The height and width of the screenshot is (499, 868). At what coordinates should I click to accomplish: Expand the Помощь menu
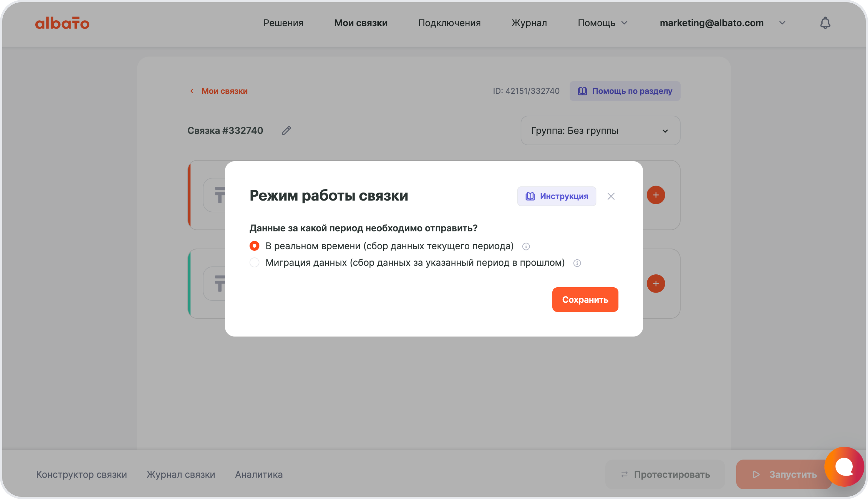point(602,23)
